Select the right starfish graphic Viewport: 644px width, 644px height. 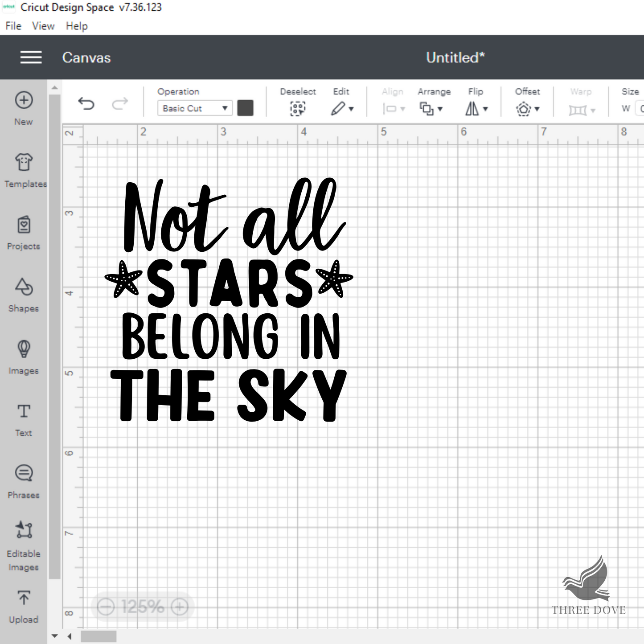(x=334, y=279)
